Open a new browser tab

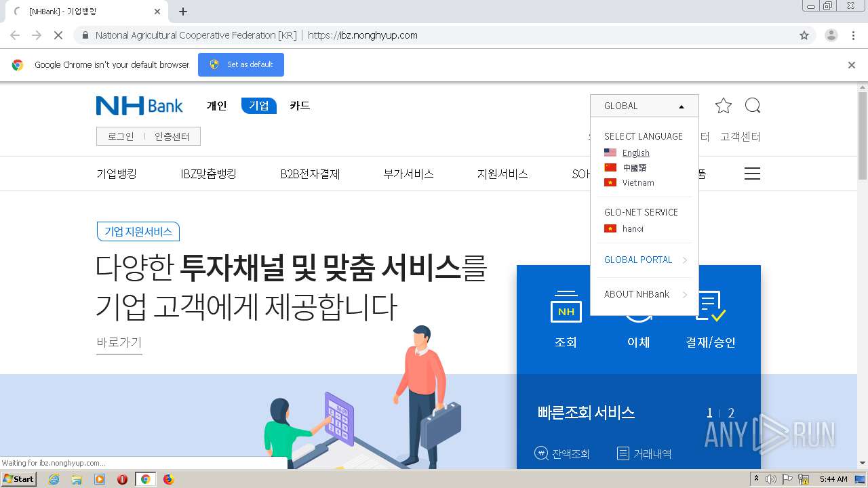tap(183, 12)
